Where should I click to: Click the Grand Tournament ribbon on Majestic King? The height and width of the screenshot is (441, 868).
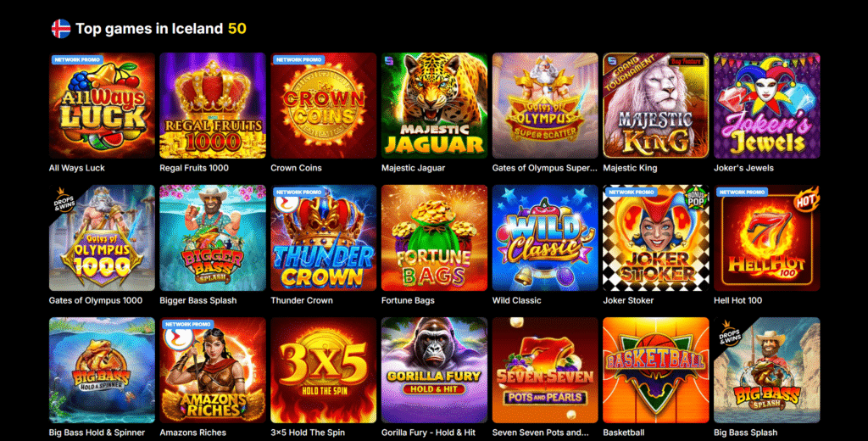[x=635, y=73]
